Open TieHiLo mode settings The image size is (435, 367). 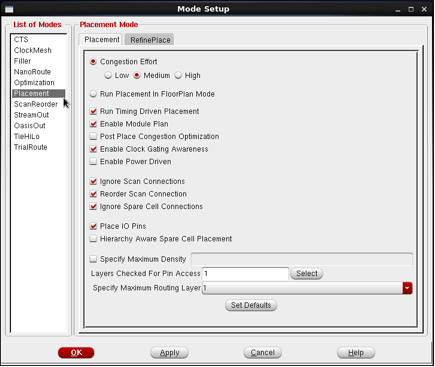[27, 137]
